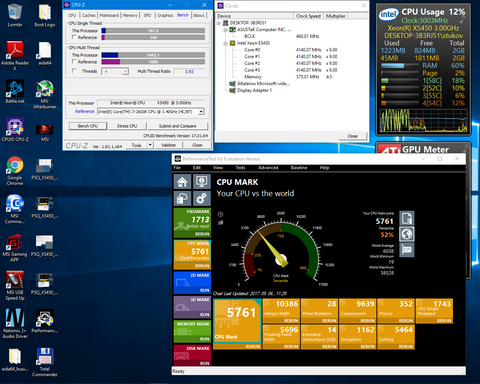
Task: Launch Adobe Reader X from the desktop
Action: [15, 56]
